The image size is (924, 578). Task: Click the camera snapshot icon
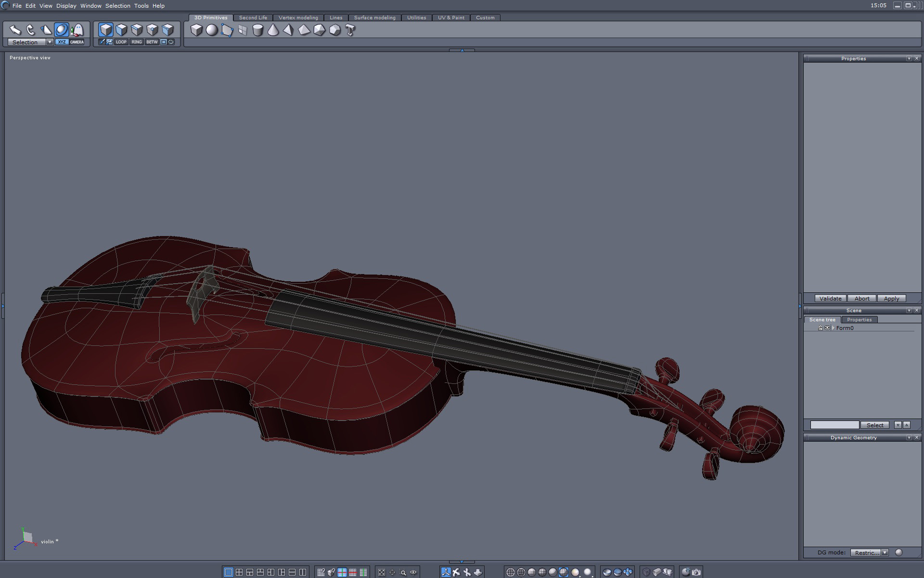pos(696,572)
